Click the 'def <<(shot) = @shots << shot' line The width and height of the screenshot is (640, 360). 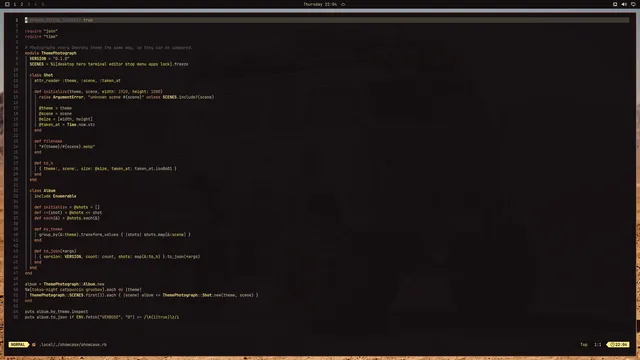(68, 213)
